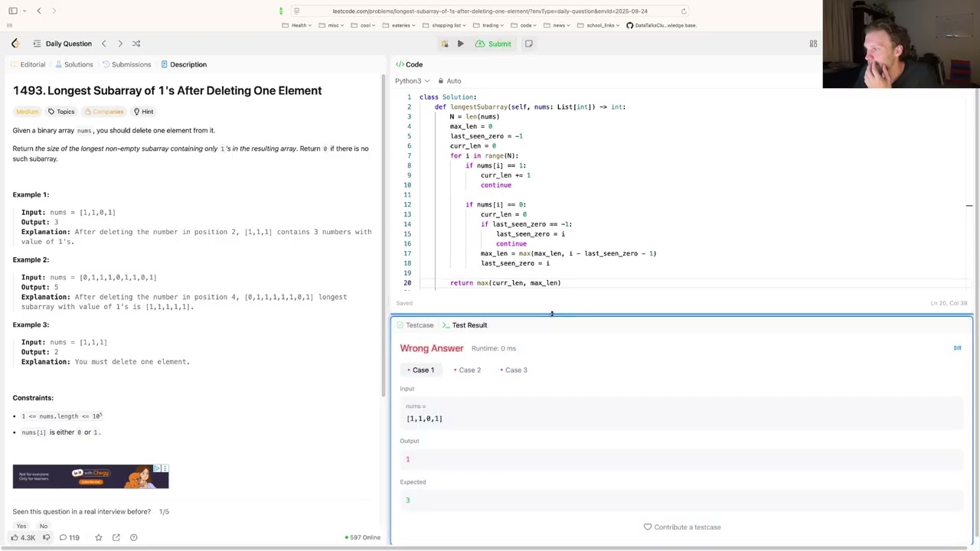Open the Health bookmarks folder
This screenshot has width=980, height=551.
(x=297, y=25)
